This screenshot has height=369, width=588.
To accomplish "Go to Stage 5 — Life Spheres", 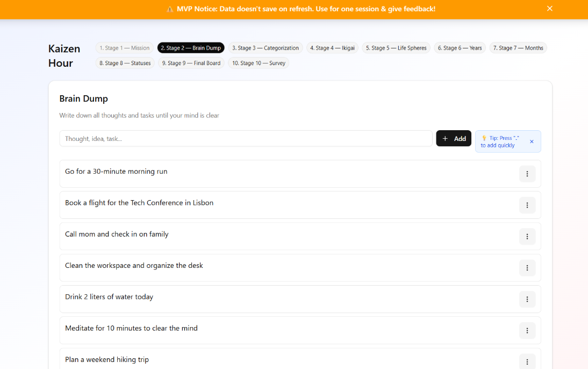I will [396, 47].
